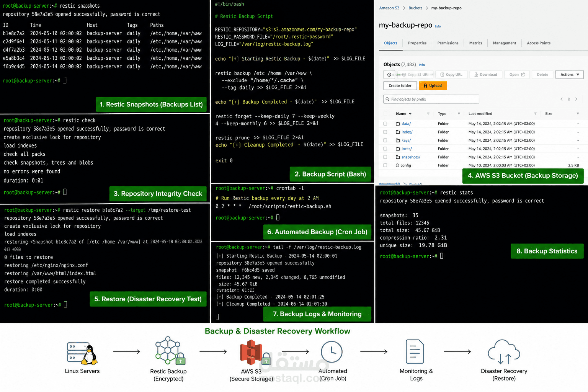Select checkbox for data/ folder
This screenshot has width=588, height=392.
[x=385, y=124]
